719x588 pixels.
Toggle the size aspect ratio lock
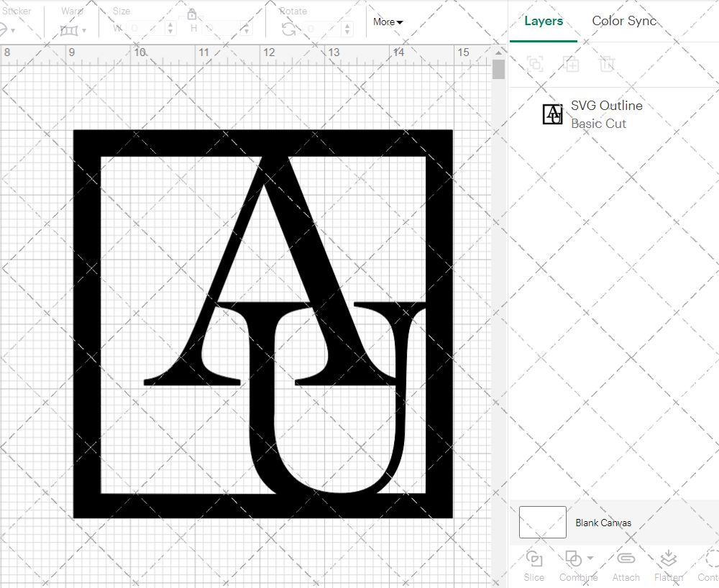point(192,14)
